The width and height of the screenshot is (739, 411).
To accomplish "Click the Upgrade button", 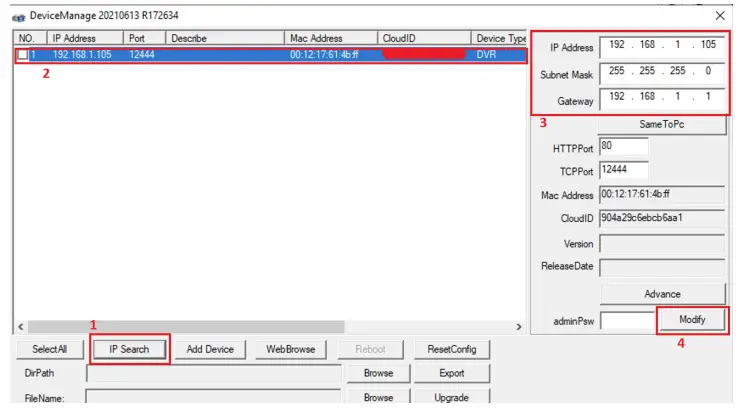I will coord(452,397).
